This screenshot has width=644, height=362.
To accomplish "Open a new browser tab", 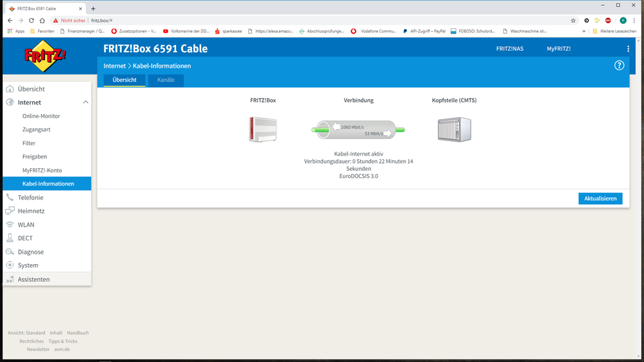I will 93,8.
